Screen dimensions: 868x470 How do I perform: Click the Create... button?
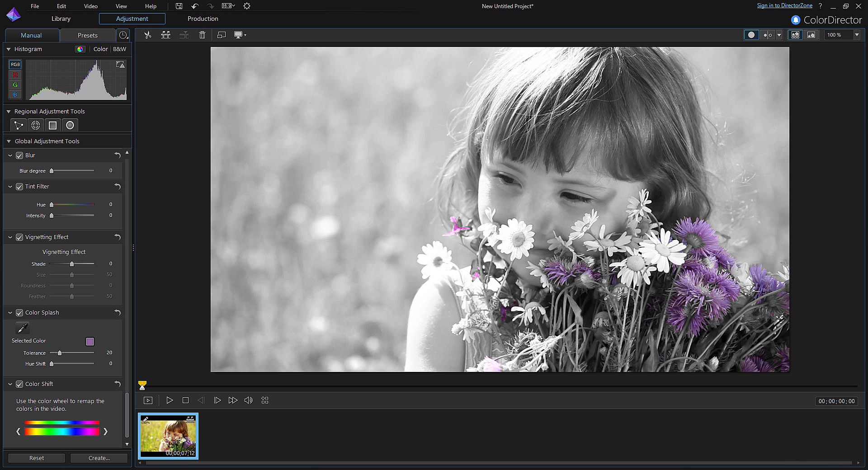[x=99, y=458]
